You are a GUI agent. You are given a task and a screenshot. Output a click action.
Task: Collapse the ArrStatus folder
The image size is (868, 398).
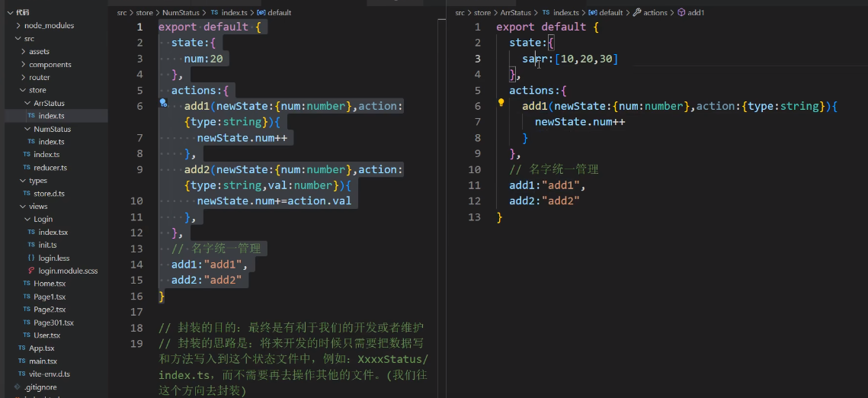click(27, 103)
